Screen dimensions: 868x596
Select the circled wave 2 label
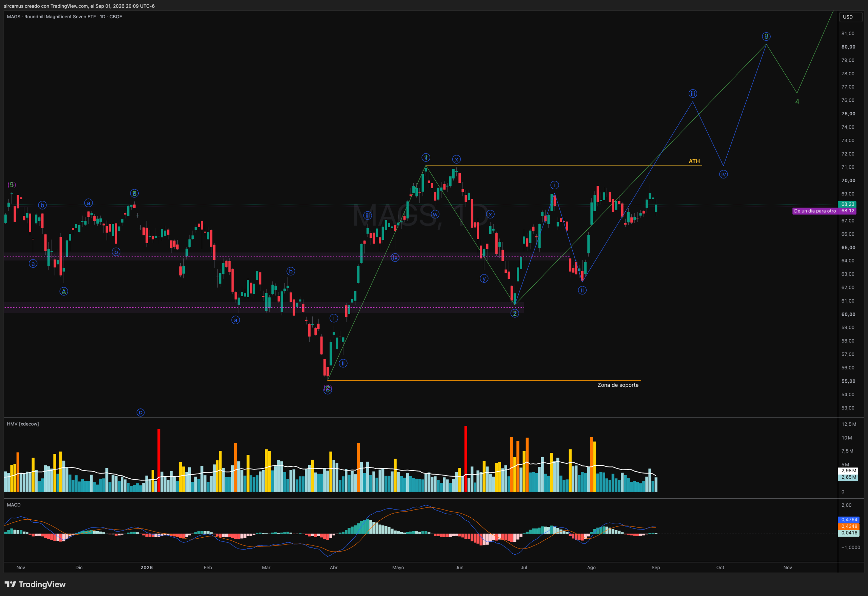pyautogui.click(x=515, y=313)
